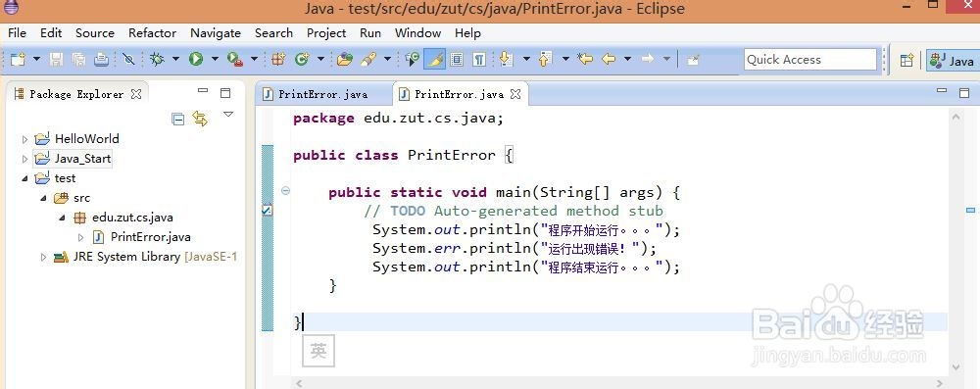Expand the Java_Start project
This screenshot has width=980, height=389.
(25, 159)
